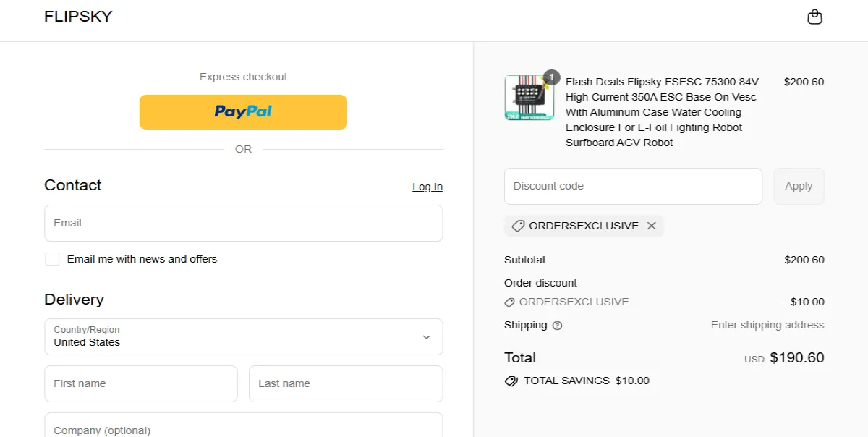Expand the country selector chevron

427,336
